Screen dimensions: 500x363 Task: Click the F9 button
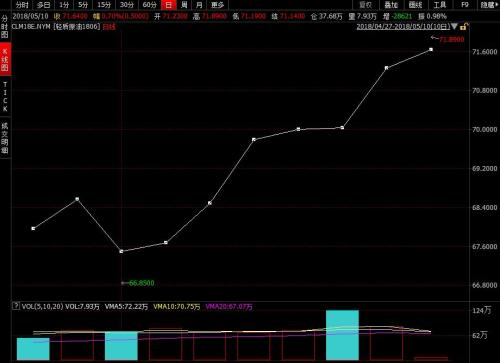[465, 5]
